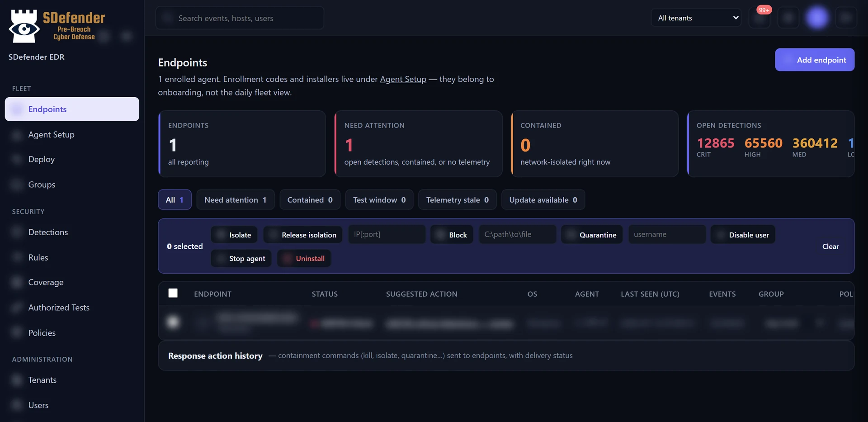Open Authorized Tests in the sidebar

coord(72,308)
